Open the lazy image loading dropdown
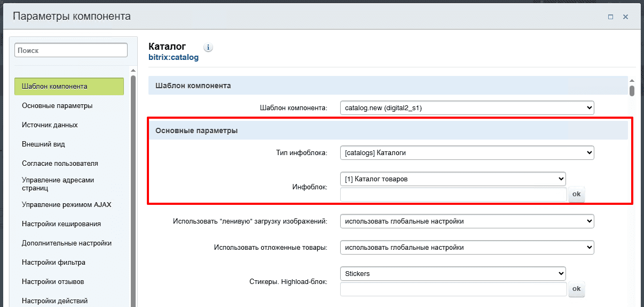Viewport: 644px width, 307px height. click(467, 221)
